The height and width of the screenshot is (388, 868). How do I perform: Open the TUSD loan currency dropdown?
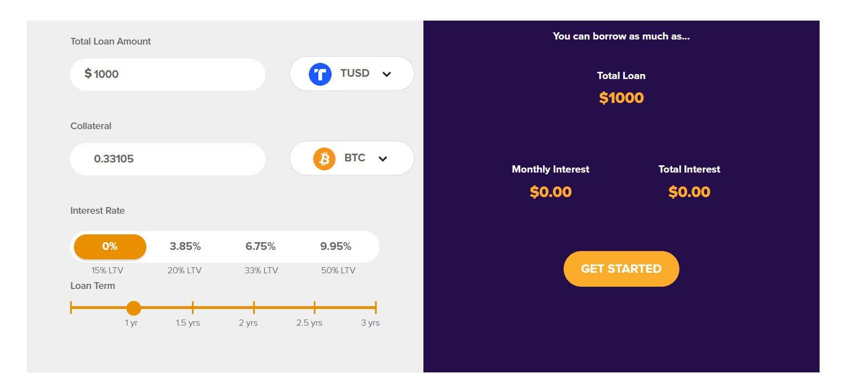point(352,73)
